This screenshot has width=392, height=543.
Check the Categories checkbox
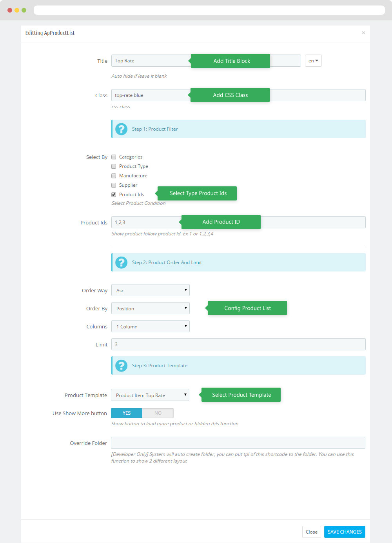coord(114,157)
